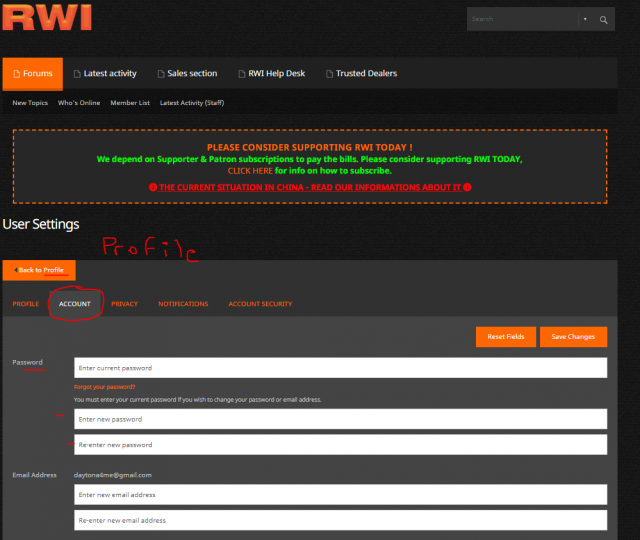Focus the Search input box
The height and width of the screenshot is (540, 640).
pyautogui.click(x=522, y=19)
